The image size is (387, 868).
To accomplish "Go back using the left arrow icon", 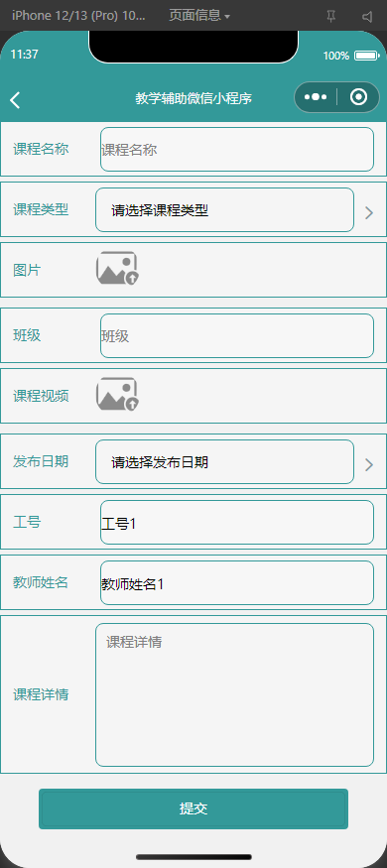I will pyautogui.click(x=15, y=100).
